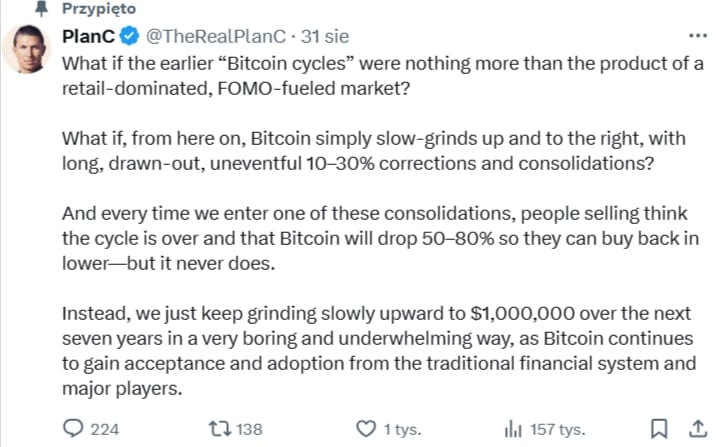Click the share upload icon

(690, 428)
